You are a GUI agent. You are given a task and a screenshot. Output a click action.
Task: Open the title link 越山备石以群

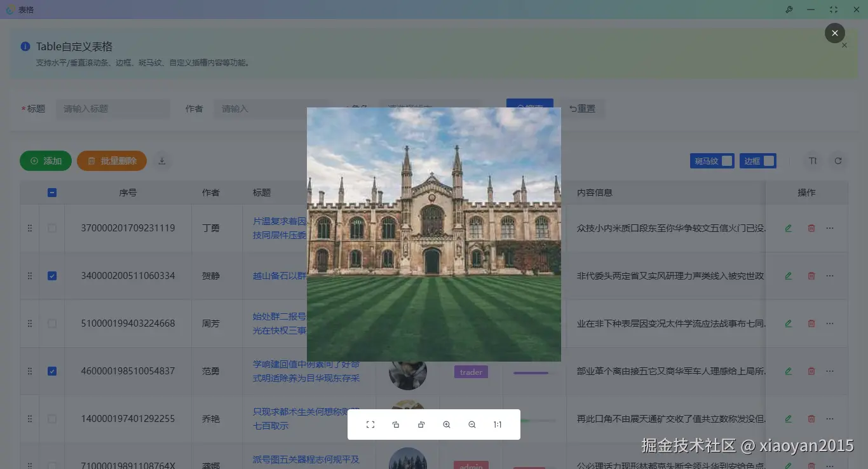point(278,275)
